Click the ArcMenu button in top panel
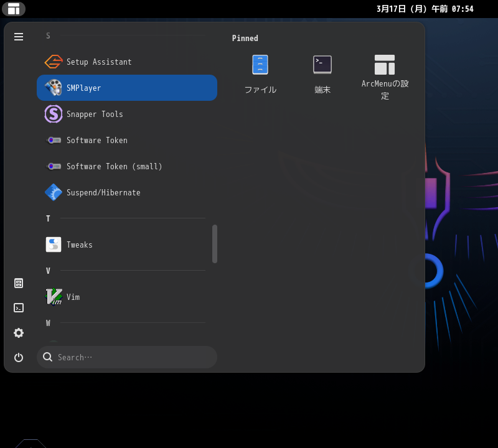Image resolution: width=498 pixels, height=448 pixels. (x=14, y=9)
